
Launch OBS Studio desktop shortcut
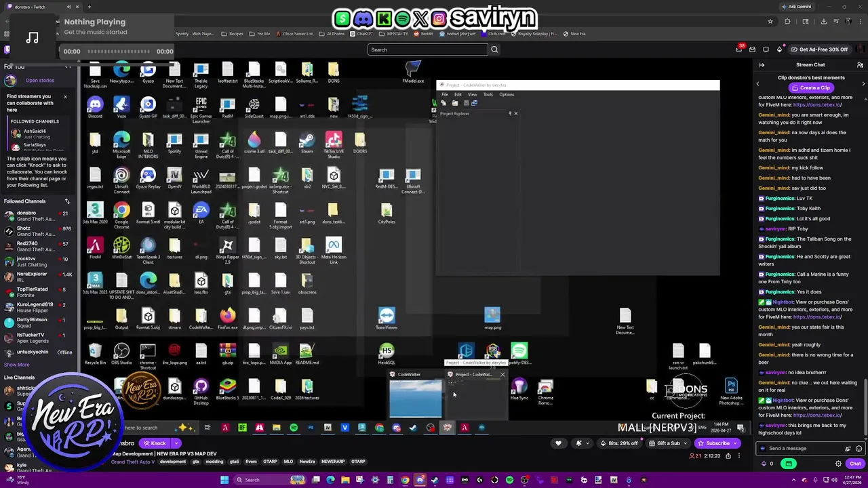pos(121,354)
